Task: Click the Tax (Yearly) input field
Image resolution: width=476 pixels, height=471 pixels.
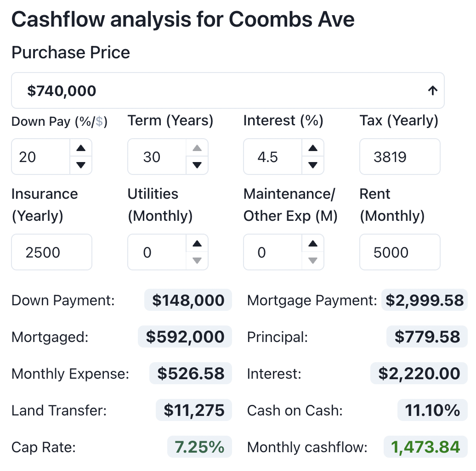Action: coord(399,157)
